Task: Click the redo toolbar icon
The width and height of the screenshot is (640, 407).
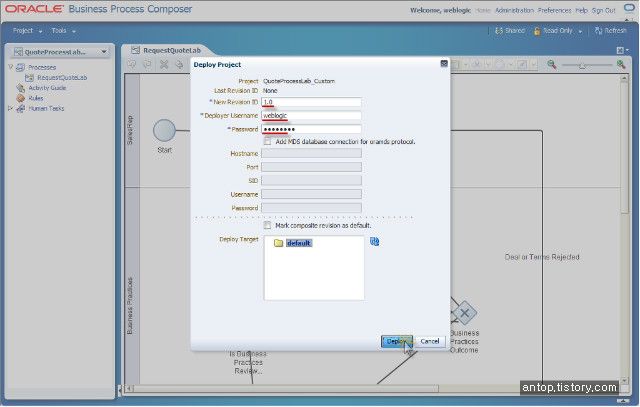Action: [147, 64]
